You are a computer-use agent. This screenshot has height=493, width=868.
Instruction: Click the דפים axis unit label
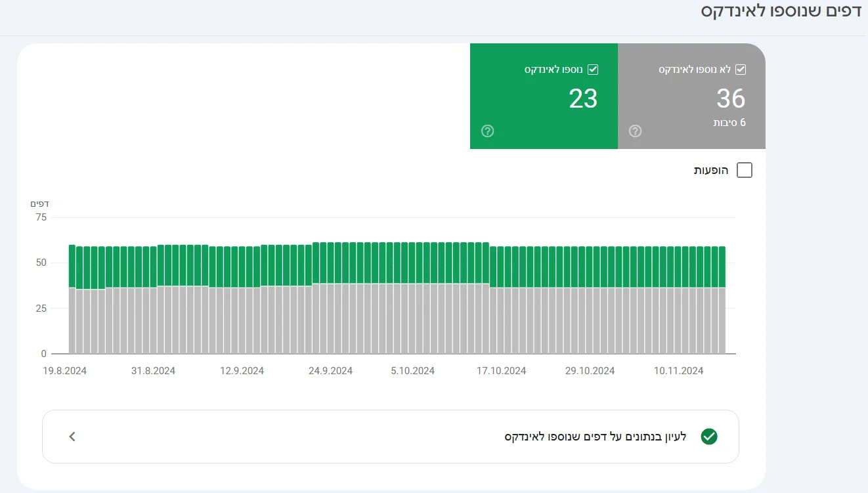point(40,204)
